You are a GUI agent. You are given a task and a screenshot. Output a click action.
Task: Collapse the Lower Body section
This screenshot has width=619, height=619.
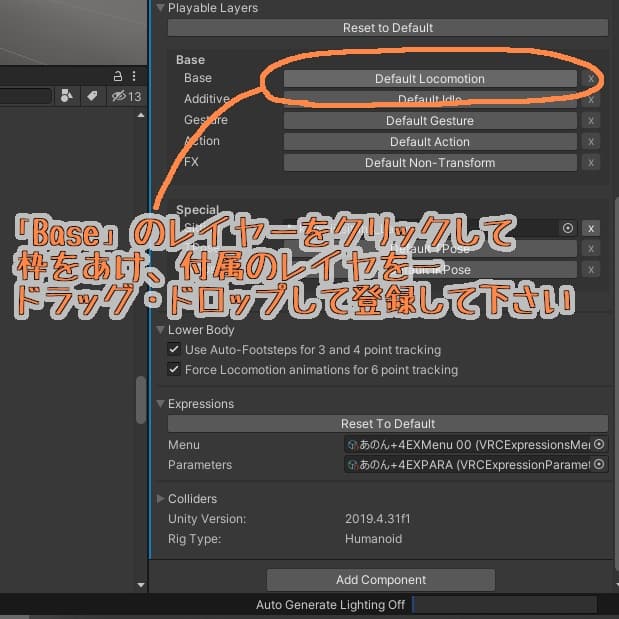(x=160, y=330)
